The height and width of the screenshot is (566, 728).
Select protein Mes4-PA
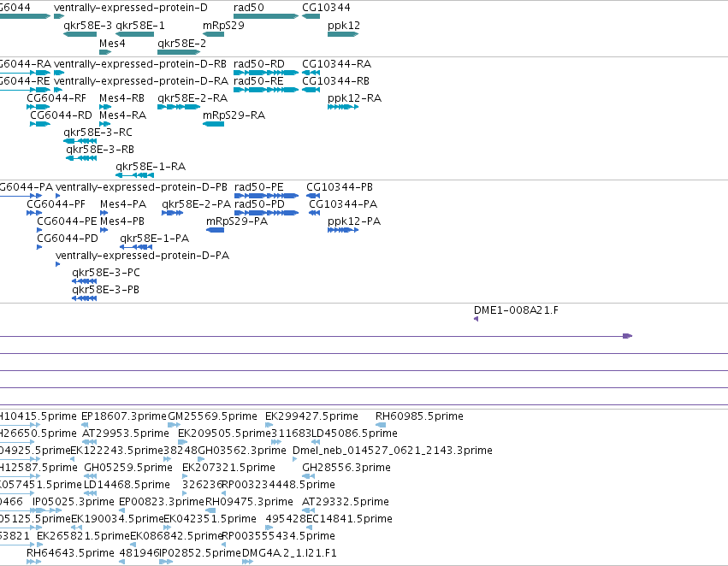pyautogui.click(x=123, y=204)
